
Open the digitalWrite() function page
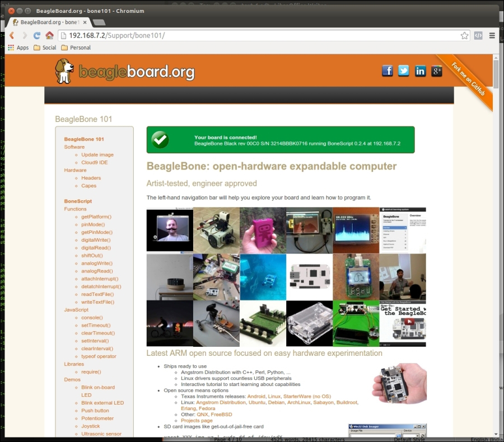[96, 239]
